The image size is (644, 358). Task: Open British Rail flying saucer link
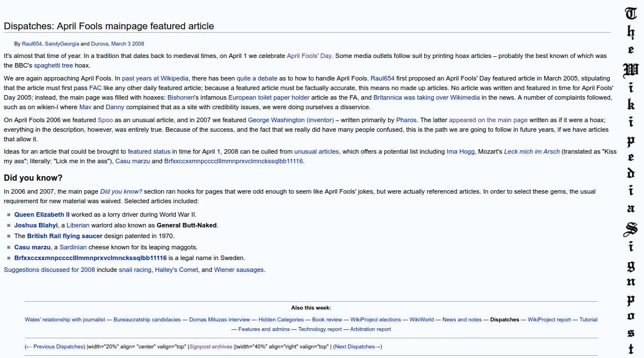(64, 236)
